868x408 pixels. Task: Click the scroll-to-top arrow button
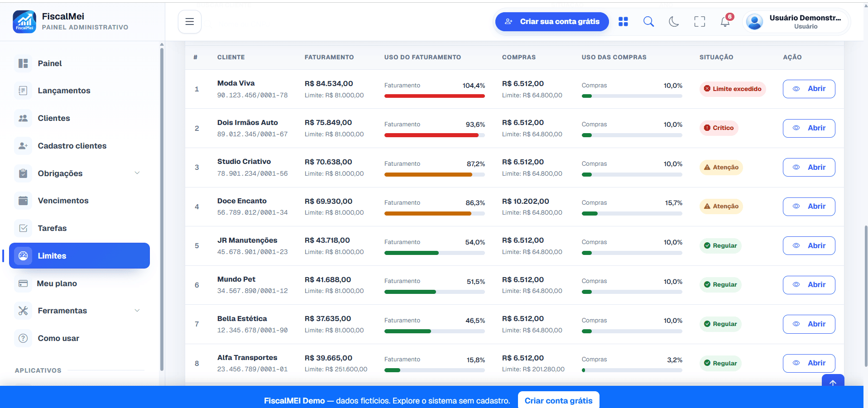point(833,380)
